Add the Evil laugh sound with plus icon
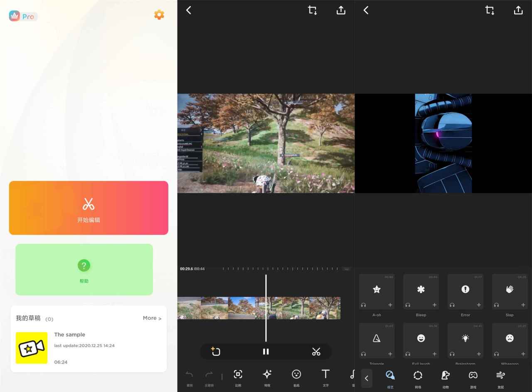 [x=434, y=354]
